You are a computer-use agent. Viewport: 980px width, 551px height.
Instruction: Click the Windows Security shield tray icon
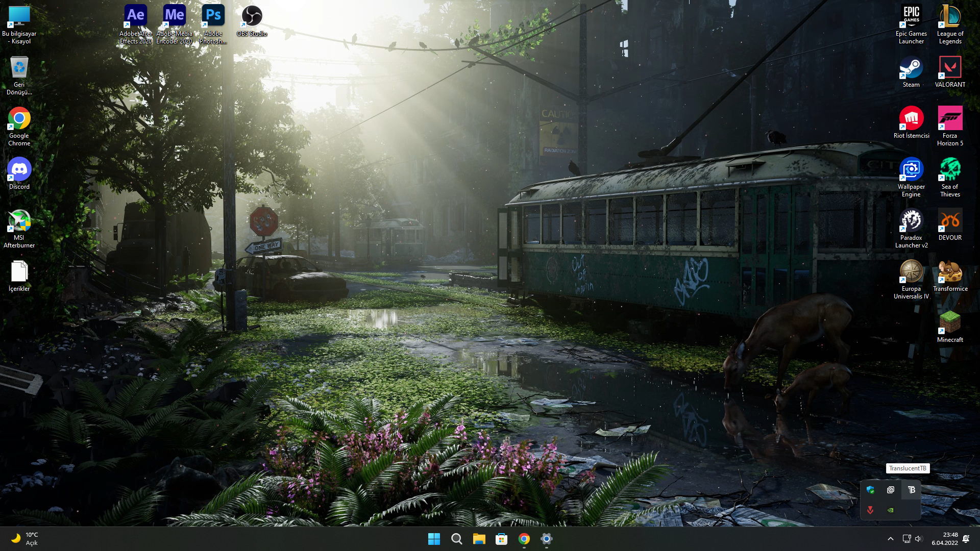pyautogui.click(x=870, y=490)
